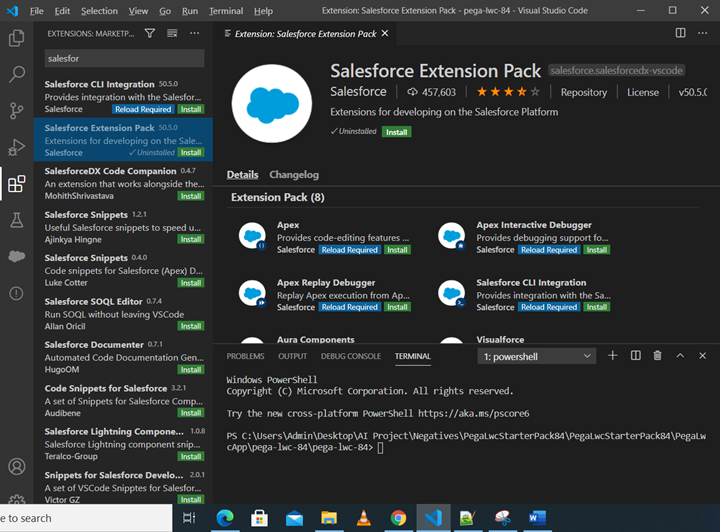Switch to the Problems panel tab
The image size is (720, 532).
245,356
